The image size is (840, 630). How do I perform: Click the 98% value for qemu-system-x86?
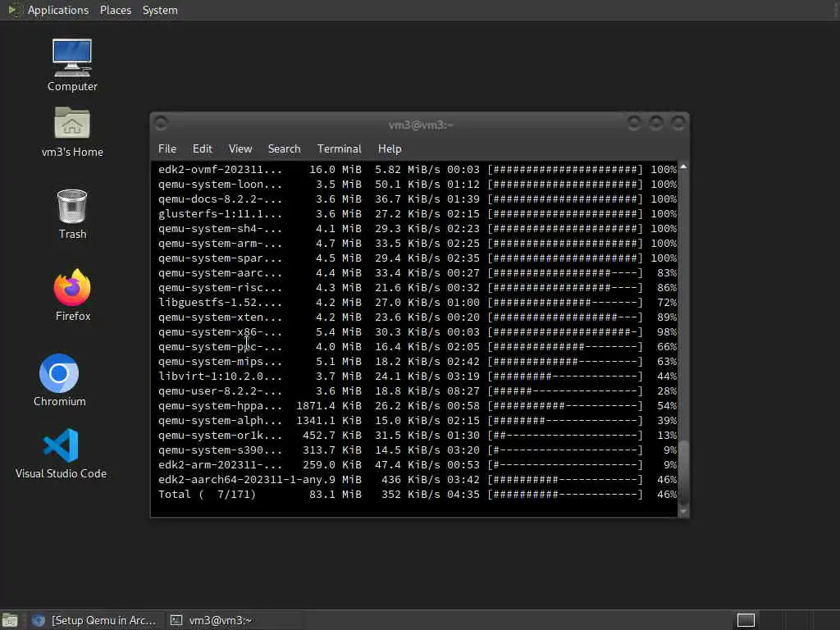point(667,332)
